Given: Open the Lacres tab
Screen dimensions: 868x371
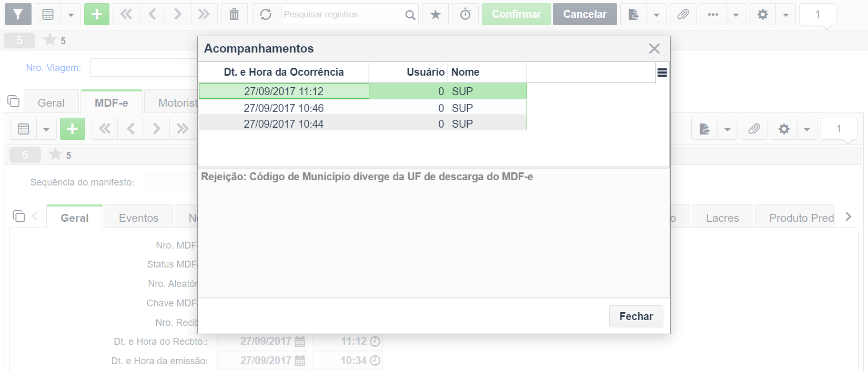Looking at the screenshot, I should tap(722, 218).
